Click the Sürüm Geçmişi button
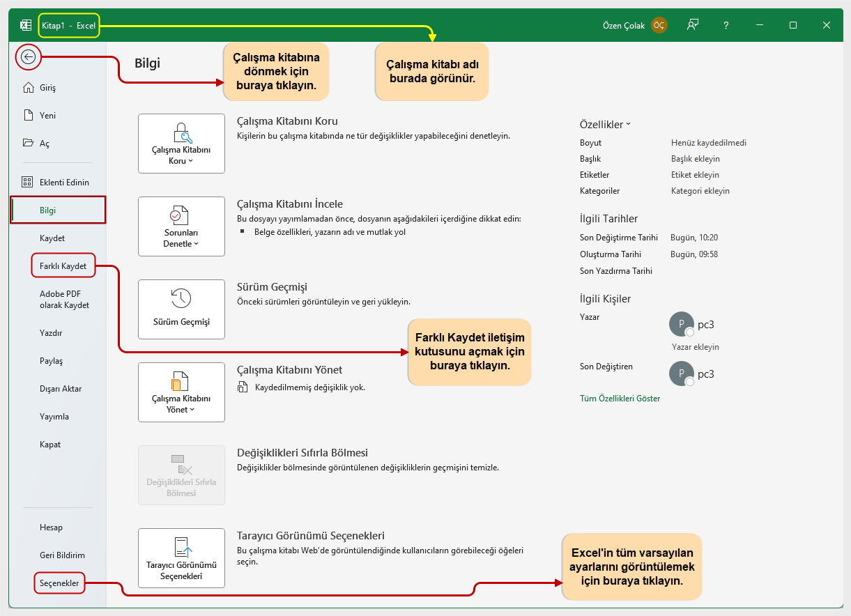This screenshot has height=616, width=851. [181, 309]
